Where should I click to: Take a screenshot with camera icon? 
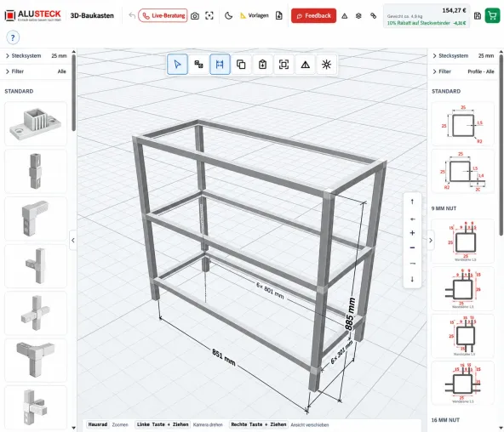point(195,15)
